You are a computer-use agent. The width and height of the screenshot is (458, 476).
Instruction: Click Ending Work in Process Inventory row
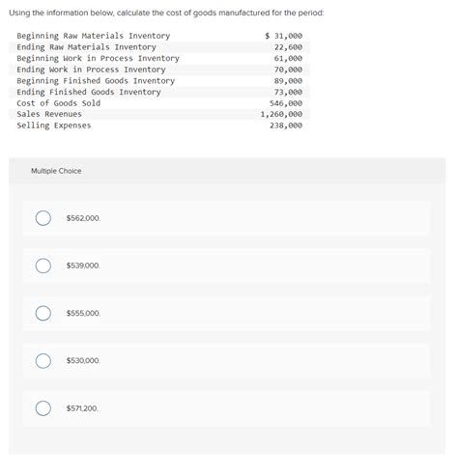(x=159, y=70)
